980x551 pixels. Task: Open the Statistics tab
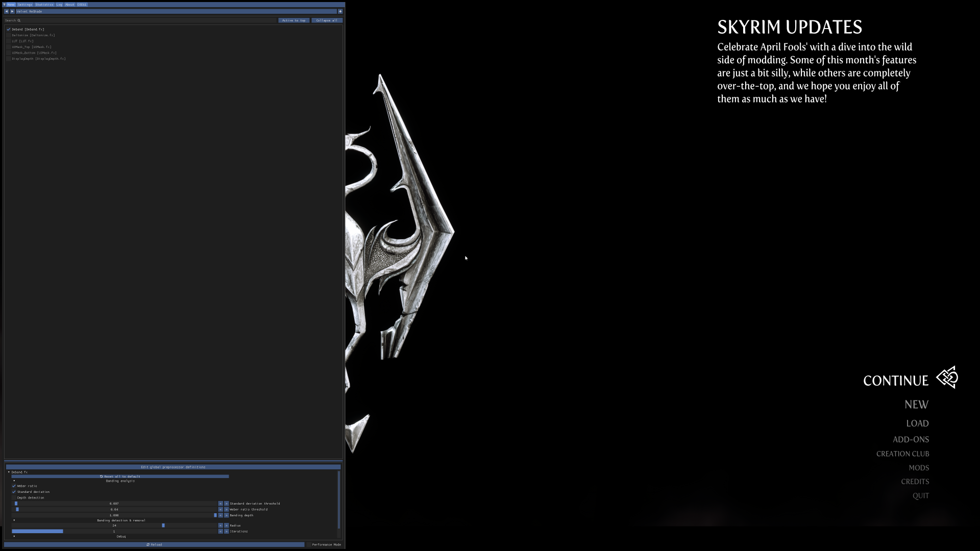[44, 5]
